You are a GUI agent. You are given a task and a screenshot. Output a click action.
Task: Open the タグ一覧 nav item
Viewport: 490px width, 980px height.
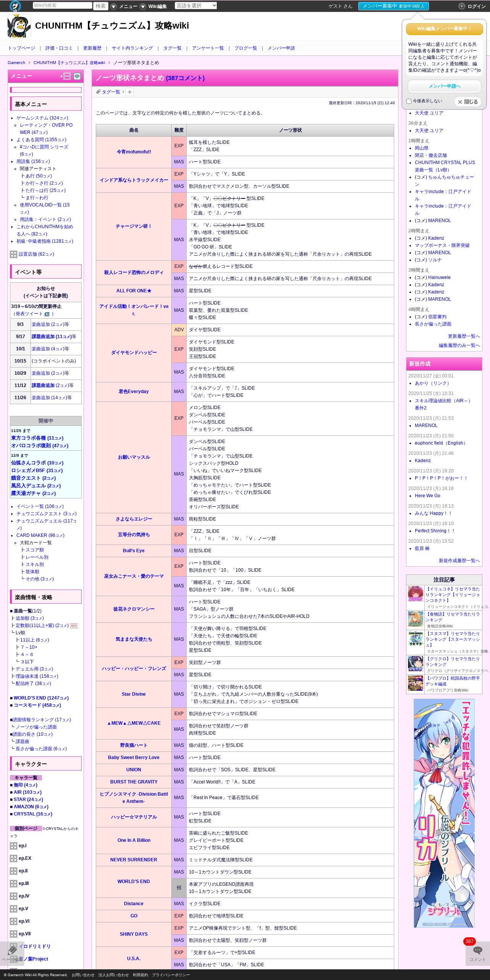[172, 48]
